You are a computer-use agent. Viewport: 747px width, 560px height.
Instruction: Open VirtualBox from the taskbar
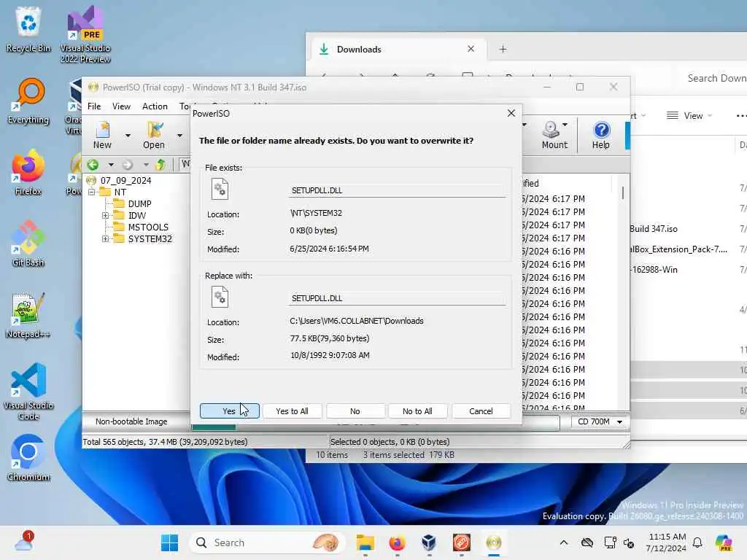tap(429, 542)
